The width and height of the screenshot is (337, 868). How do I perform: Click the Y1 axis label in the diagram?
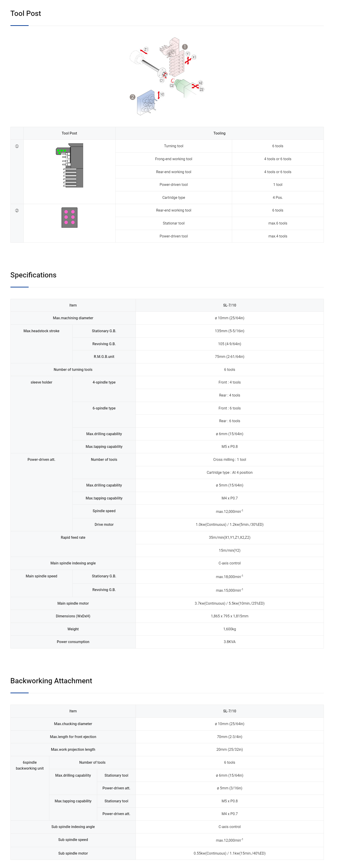[x=188, y=54]
